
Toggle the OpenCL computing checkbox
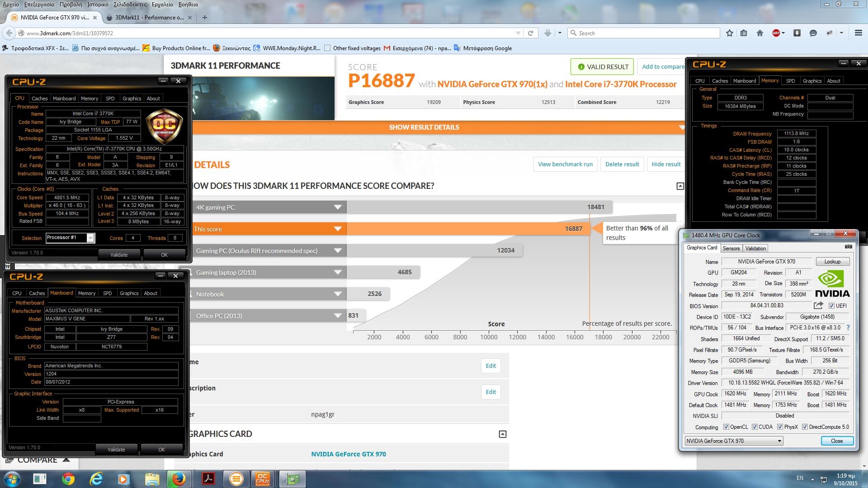726,427
